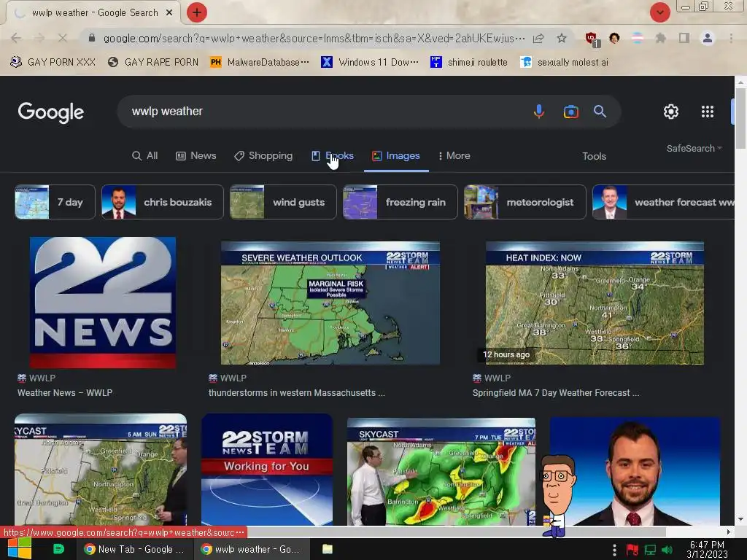
Task: Open File Explorer from taskbar
Action: click(x=328, y=549)
